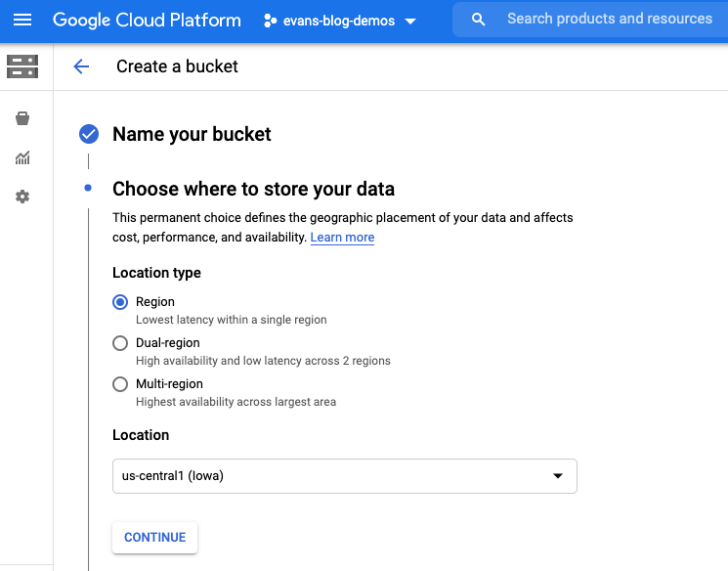Click the Choose where to store your data heading
The image size is (728, 571).
click(x=253, y=189)
